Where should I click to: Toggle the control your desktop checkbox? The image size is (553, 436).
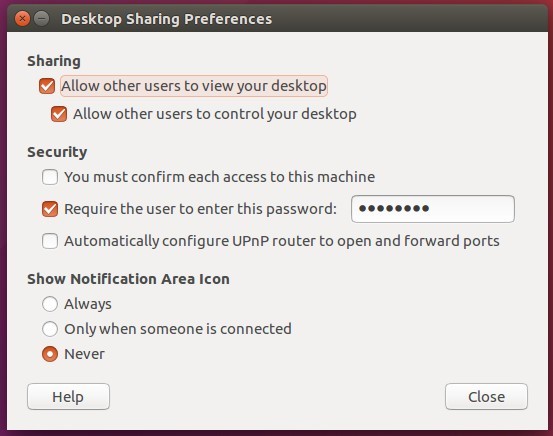[x=59, y=114]
